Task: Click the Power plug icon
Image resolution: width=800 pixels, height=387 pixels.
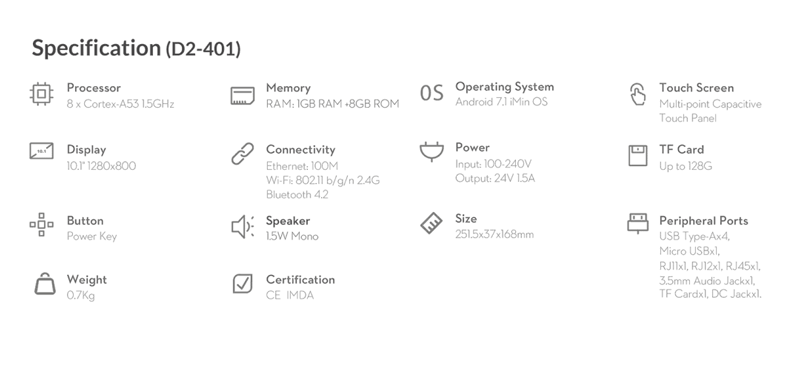Action: click(x=432, y=151)
